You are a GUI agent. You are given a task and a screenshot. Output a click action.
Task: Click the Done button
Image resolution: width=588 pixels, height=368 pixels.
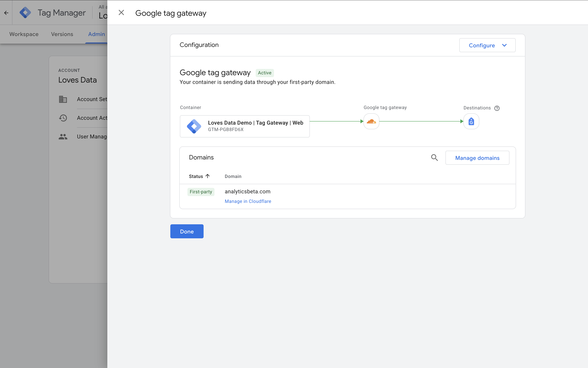pos(187,231)
